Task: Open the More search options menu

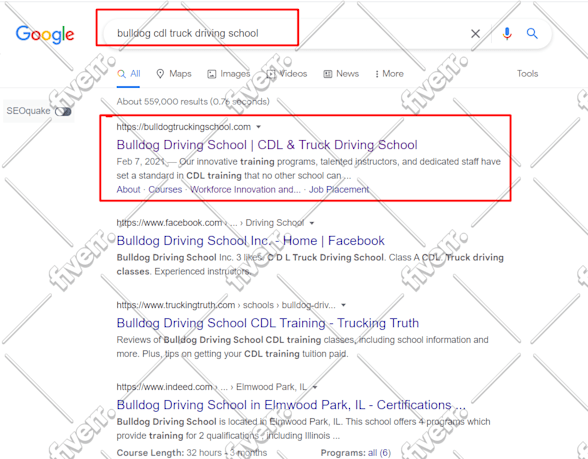Action: pyautogui.click(x=389, y=74)
